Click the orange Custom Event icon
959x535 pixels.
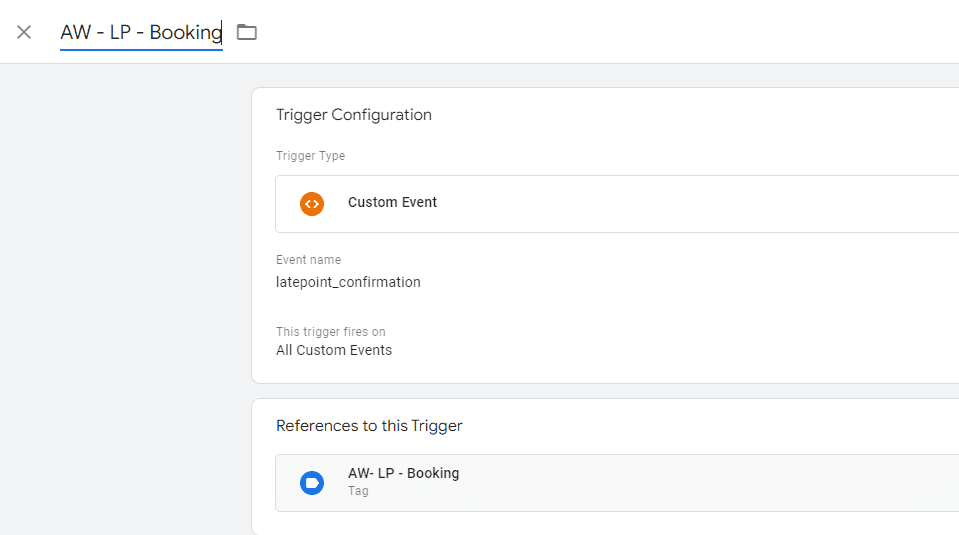tap(312, 203)
